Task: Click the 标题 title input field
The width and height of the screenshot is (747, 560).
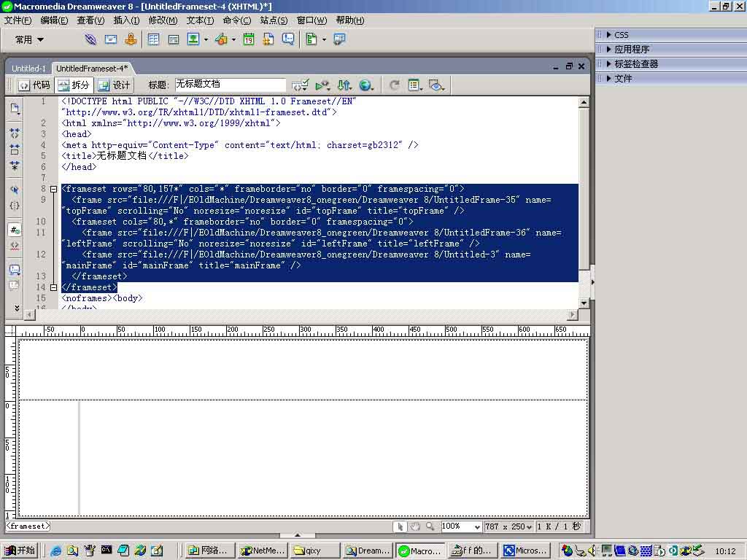Action: pyautogui.click(x=230, y=85)
